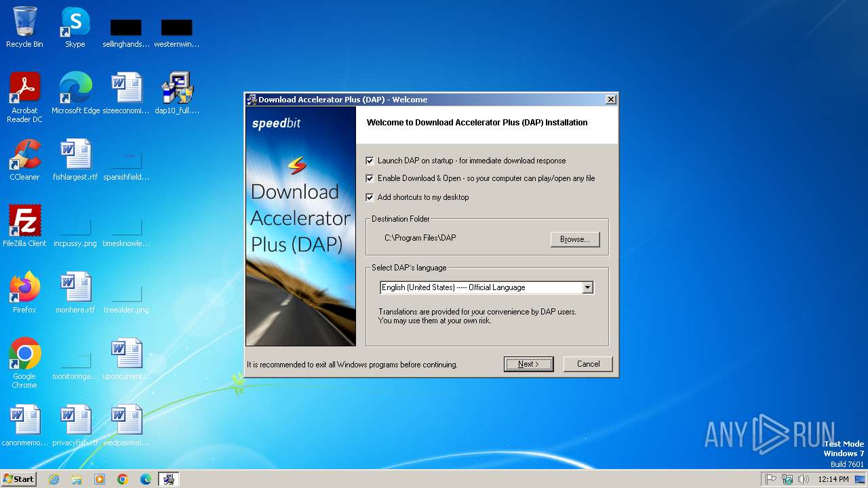Launch the CCleaner desktop shortcut
This screenshot has height=488, width=868.
24,160
